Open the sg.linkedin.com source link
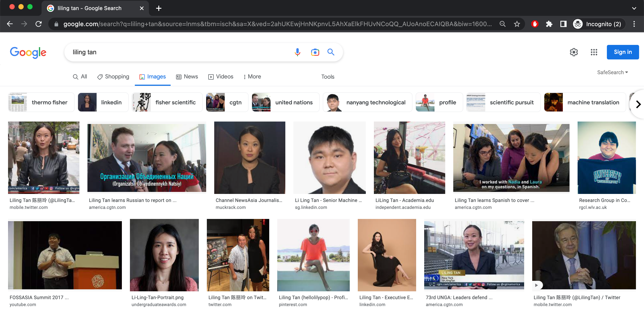This screenshot has height=313, width=644. (311, 207)
